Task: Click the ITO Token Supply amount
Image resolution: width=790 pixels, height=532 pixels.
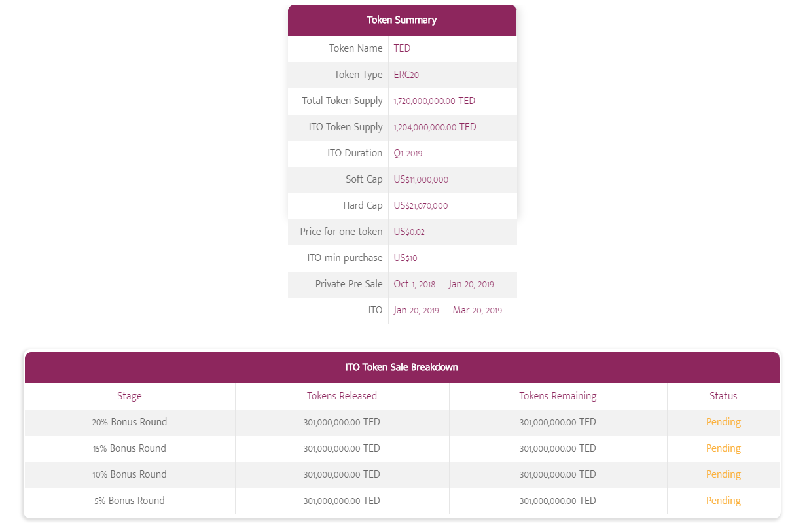Action: click(435, 127)
